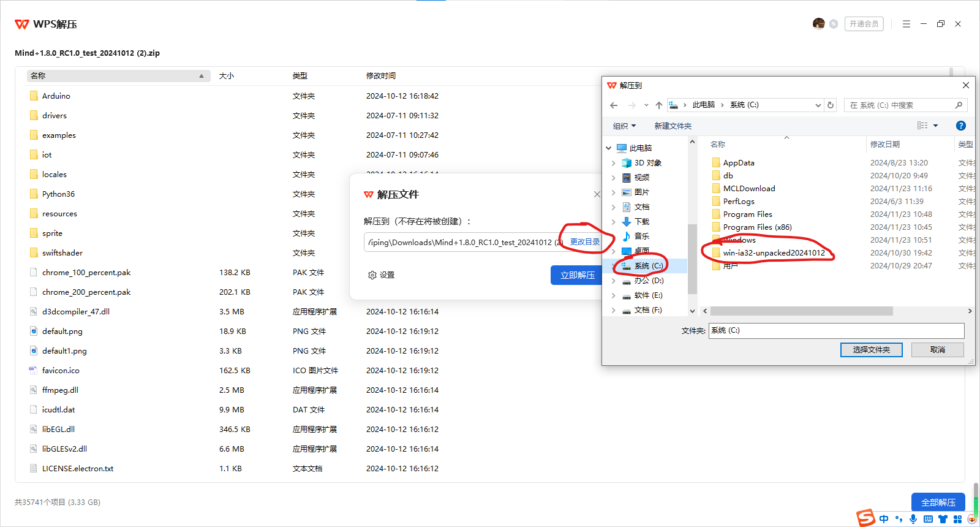The image size is (980, 527).
Task: Change the view layout icon in dialog toolbar
Action: (922, 126)
